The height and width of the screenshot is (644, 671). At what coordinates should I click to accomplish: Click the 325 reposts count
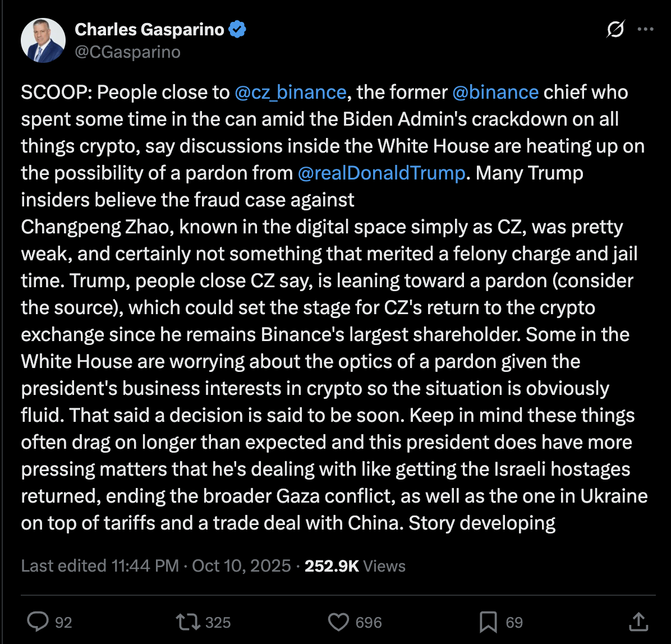coord(218,622)
